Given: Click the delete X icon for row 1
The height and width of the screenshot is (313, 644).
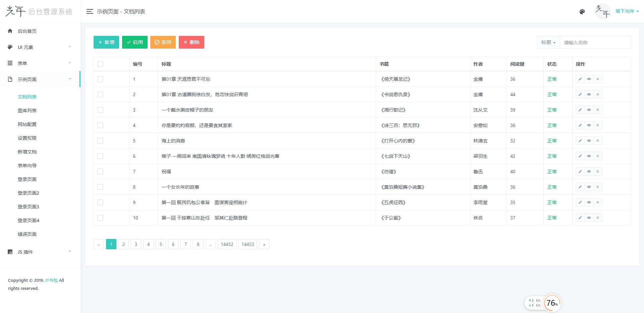Looking at the screenshot, I should [x=598, y=79].
